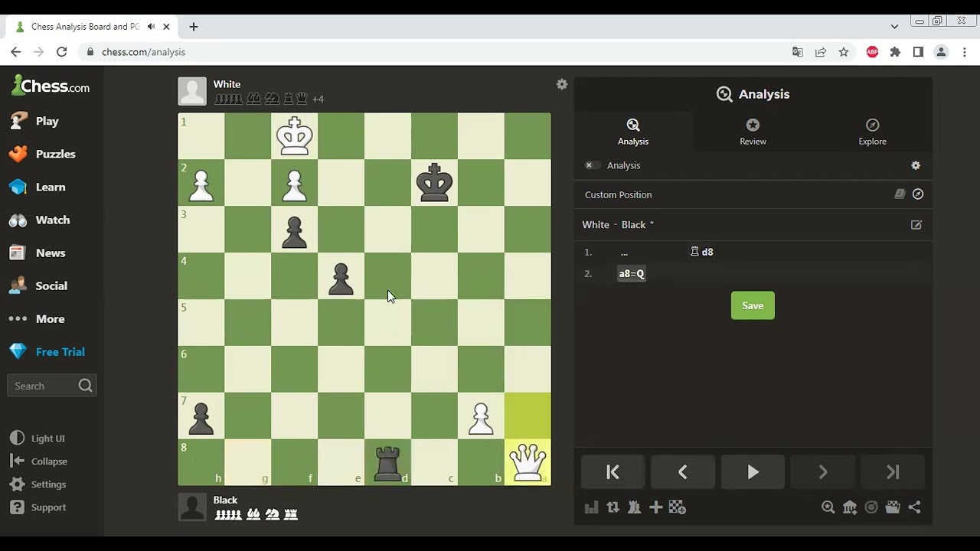The height and width of the screenshot is (551, 980).
Task: Open browser side panel icon
Action: (x=918, y=52)
